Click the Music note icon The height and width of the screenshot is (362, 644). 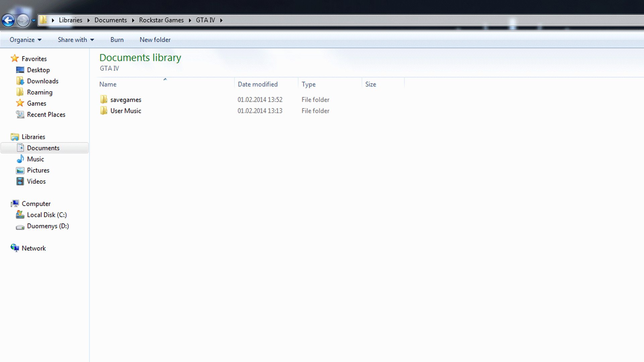[20, 159]
